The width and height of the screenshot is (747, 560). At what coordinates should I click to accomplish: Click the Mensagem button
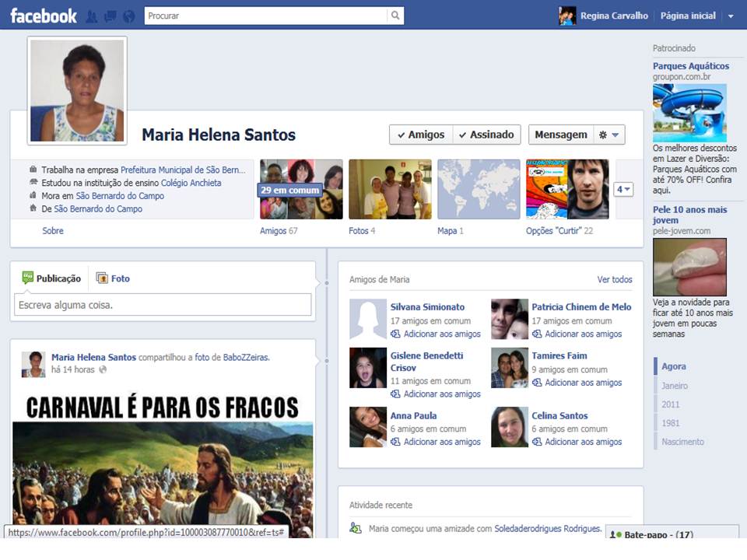pos(561,135)
